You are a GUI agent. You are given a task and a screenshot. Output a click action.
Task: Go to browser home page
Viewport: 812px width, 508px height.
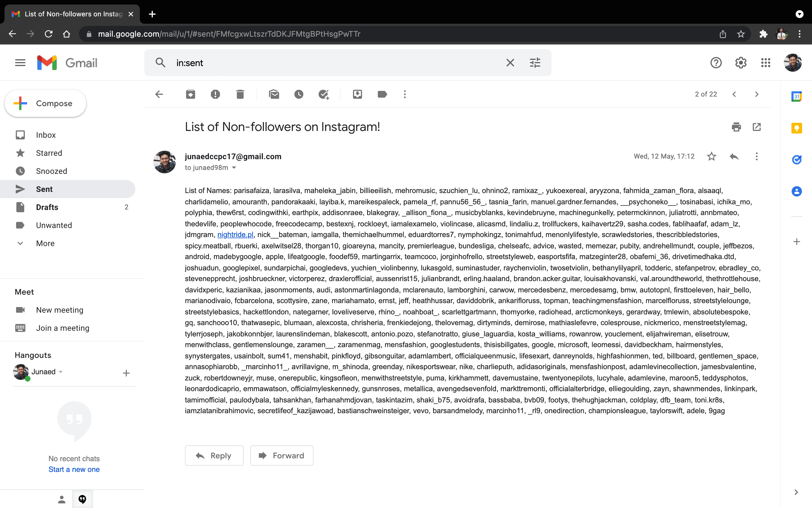coord(67,34)
